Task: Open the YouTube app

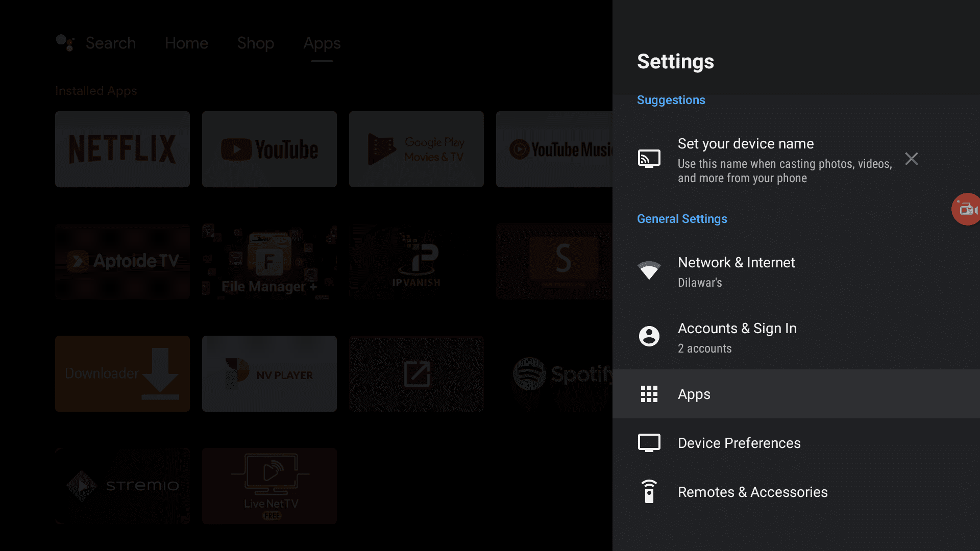Action: coord(269,148)
